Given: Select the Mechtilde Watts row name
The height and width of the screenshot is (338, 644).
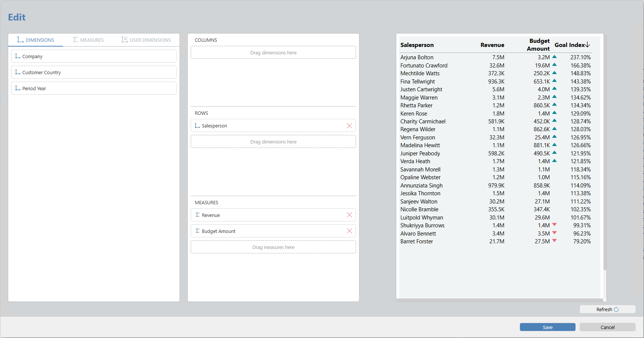Looking at the screenshot, I should pos(420,73).
